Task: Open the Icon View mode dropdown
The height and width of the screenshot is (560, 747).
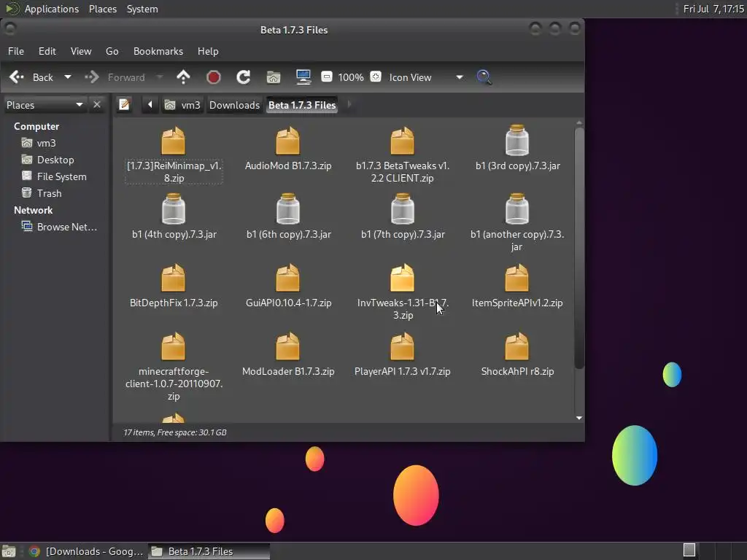Action: [x=426, y=77]
